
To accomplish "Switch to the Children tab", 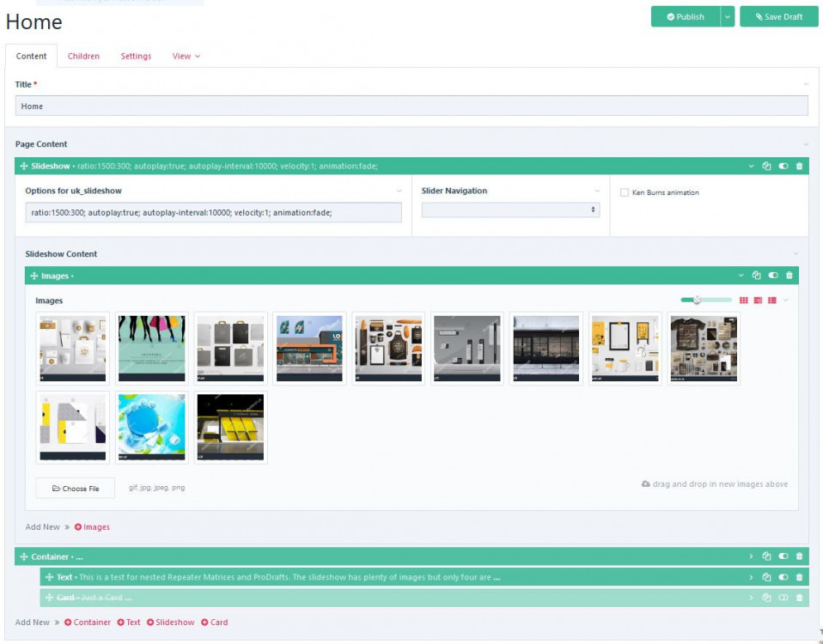I will [x=83, y=57].
